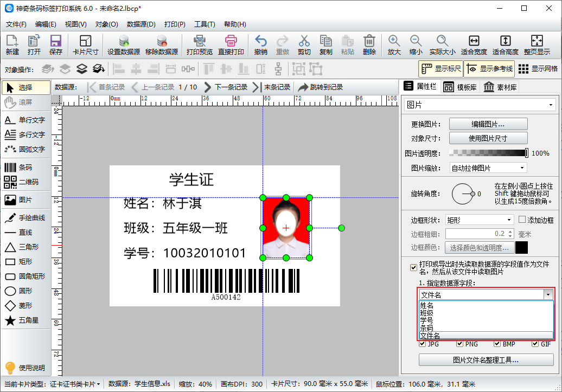
Task: Click the 卡片尺寸 card size icon
Action: click(x=85, y=45)
